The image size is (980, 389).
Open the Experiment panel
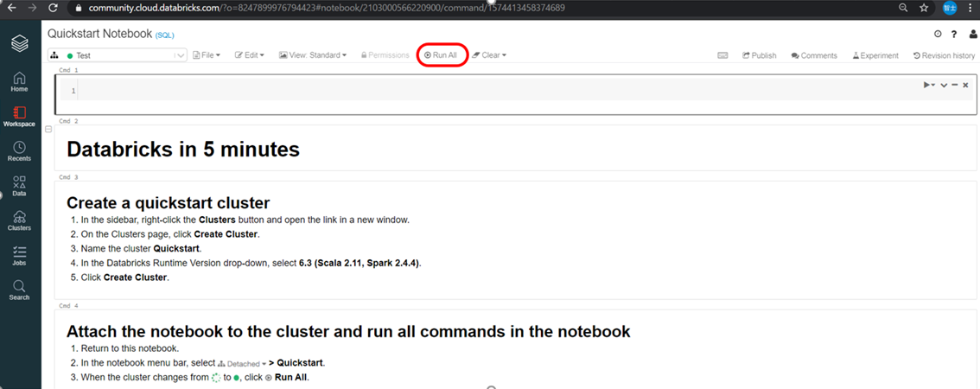875,55
